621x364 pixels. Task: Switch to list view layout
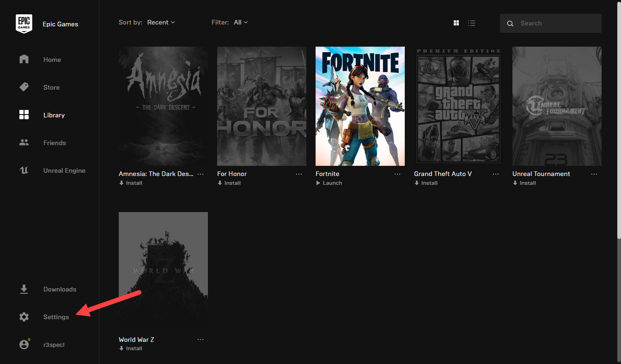pos(471,23)
